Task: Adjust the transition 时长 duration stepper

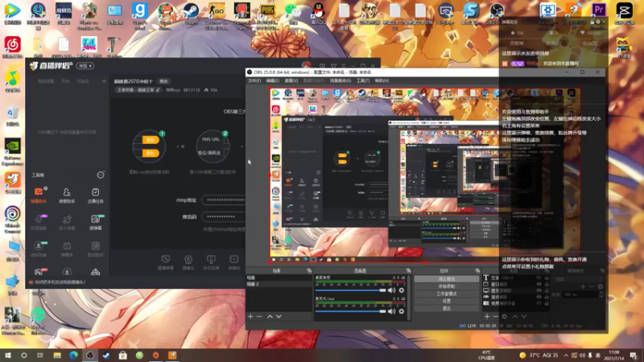Action: pos(601,294)
